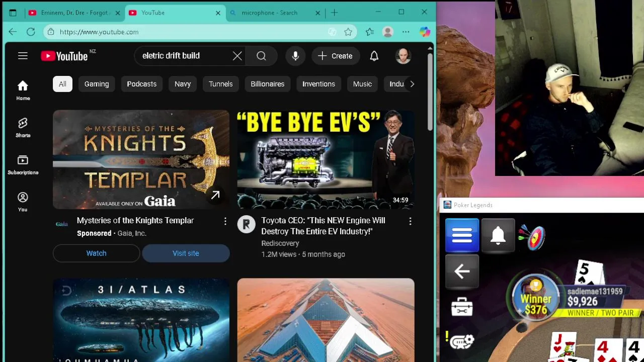644x362 pixels.
Task: Refresh the browser page
Action: point(31,32)
